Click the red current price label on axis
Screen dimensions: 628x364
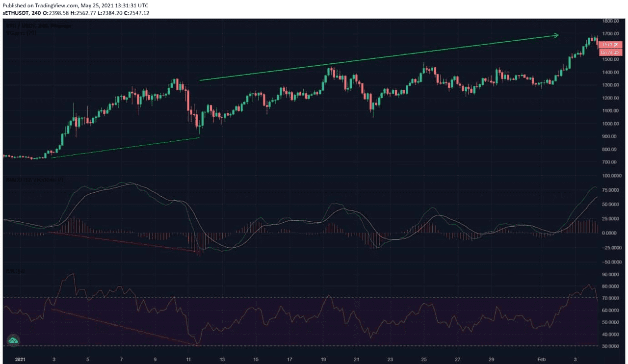point(609,45)
